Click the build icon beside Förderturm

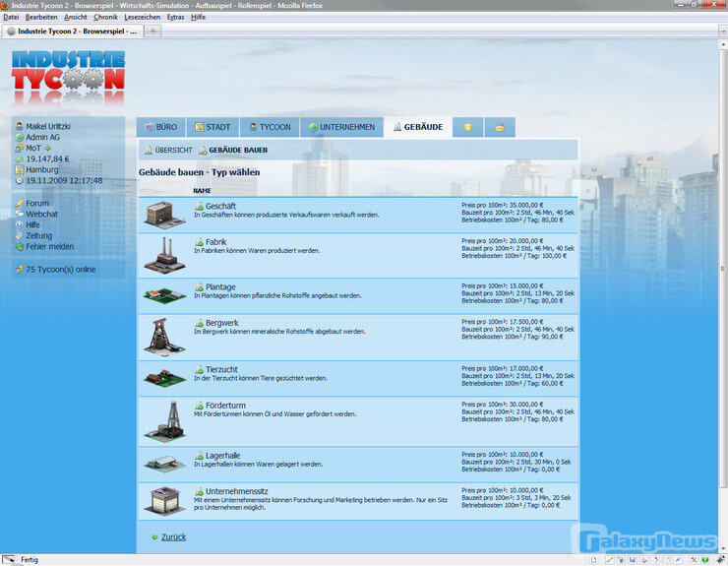coord(199,406)
